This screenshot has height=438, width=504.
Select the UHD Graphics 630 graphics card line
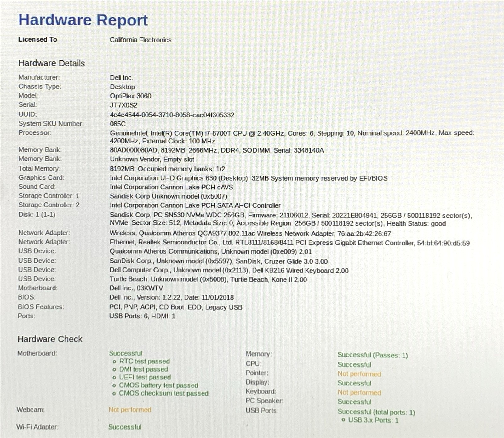pyautogui.click(x=249, y=178)
